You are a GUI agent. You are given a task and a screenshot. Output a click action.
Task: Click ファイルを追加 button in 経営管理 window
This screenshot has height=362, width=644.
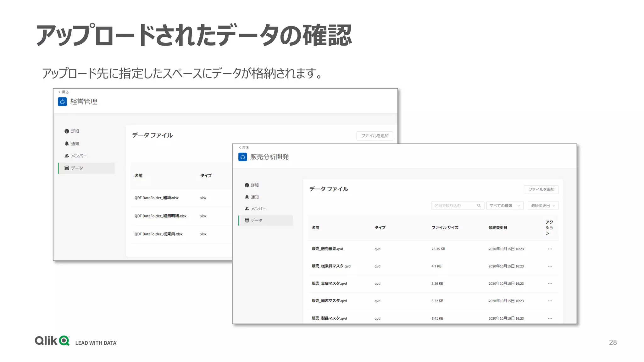pos(375,136)
